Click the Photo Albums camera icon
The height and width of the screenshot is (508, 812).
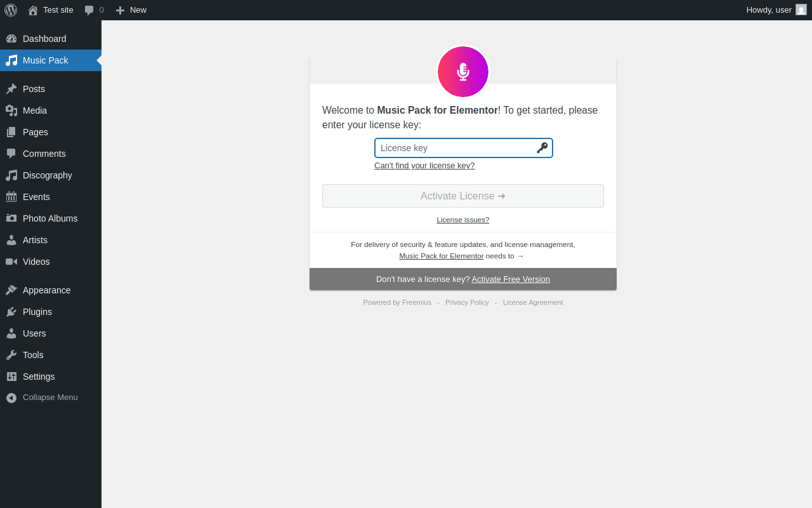click(11, 218)
